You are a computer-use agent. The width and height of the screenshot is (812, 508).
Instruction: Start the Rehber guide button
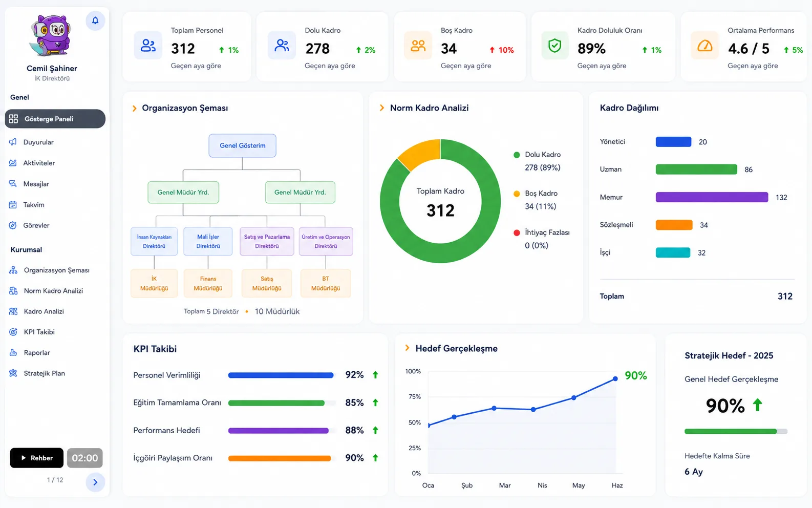(37, 458)
